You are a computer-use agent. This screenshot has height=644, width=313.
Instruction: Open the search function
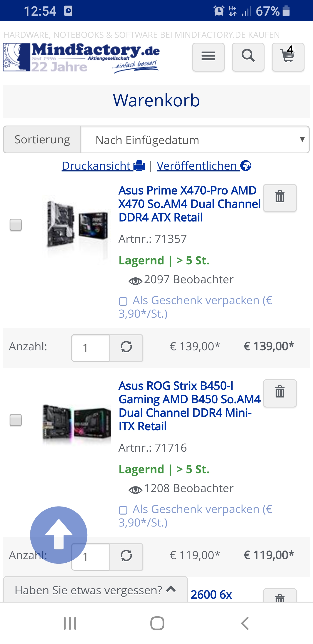248,57
